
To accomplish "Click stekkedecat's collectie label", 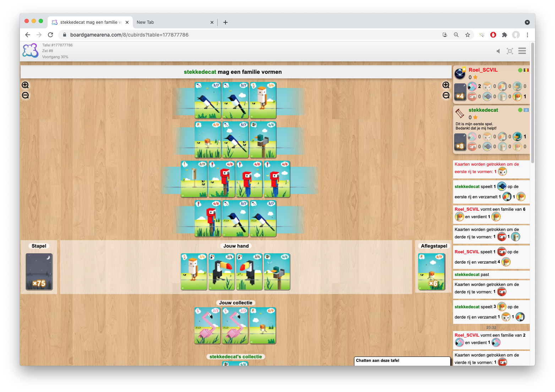I will [x=236, y=357].
